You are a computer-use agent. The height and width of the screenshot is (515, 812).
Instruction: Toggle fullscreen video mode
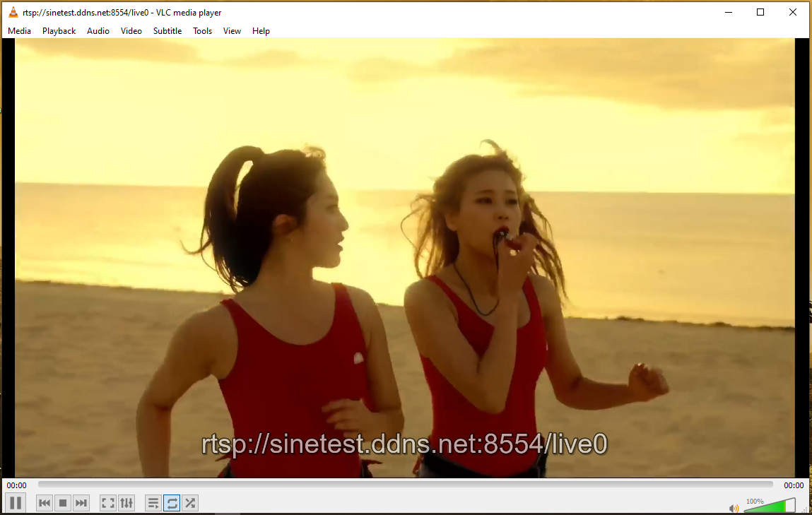tap(107, 502)
